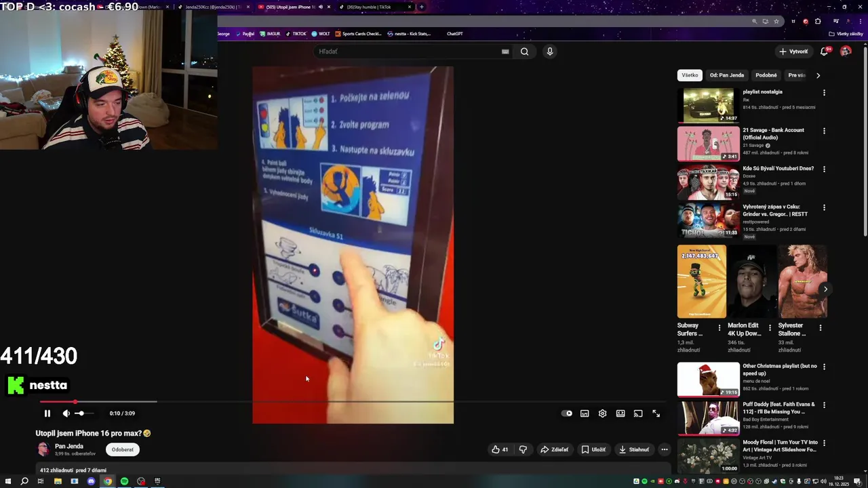Open the Pan Jenda channel name link
This screenshot has width=868, height=488.
[69, 446]
